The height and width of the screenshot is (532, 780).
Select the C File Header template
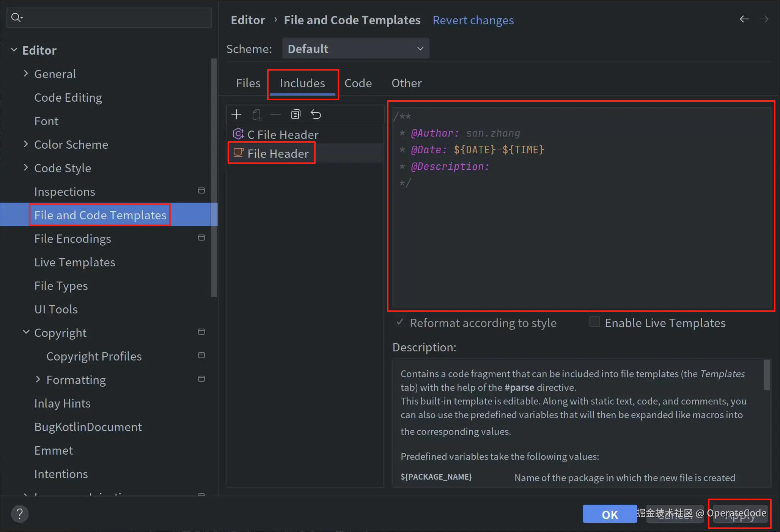click(283, 134)
